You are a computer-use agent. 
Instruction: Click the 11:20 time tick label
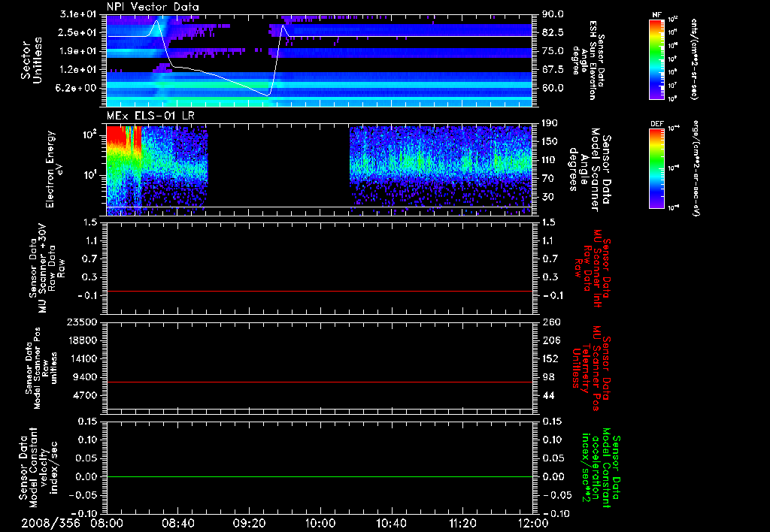coord(462,523)
